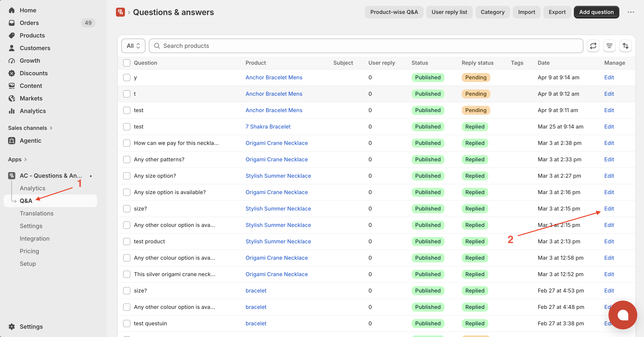Viewport: 644px width, 337px height.
Task: Click the Questions & answers page title
Action: coord(173,12)
